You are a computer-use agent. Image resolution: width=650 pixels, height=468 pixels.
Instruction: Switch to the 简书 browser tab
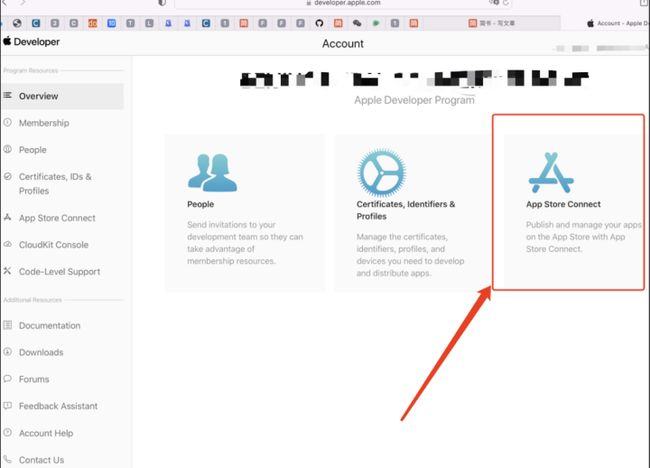pos(492,23)
